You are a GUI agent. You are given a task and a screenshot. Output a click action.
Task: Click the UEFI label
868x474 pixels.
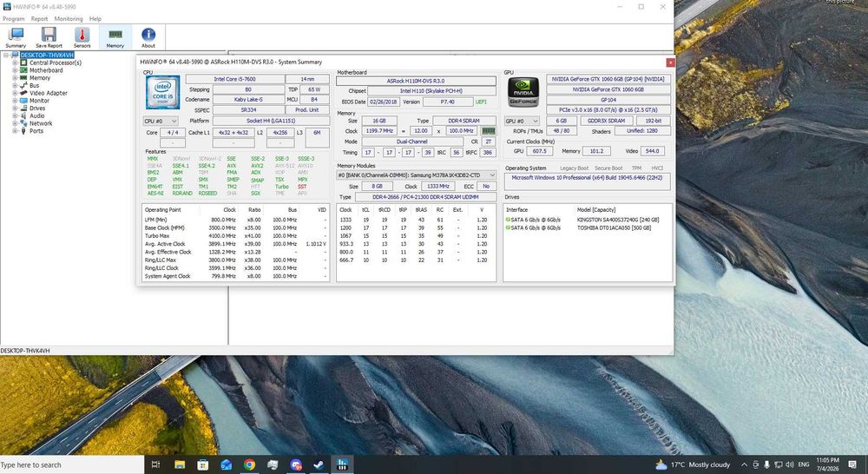tap(481, 102)
